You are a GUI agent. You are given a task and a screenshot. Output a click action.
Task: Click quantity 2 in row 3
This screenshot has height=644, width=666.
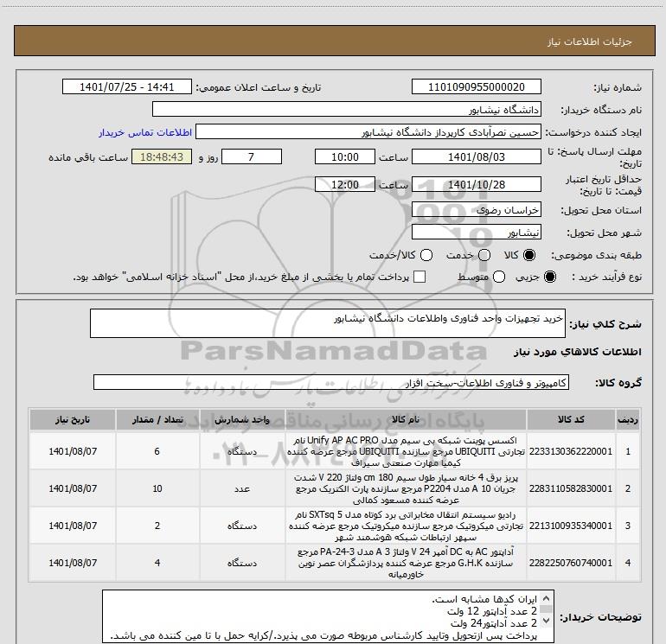[157, 526]
